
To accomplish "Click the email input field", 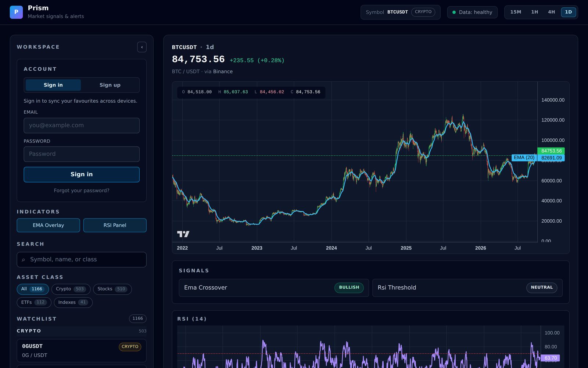I will pyautogui.click(x=82, y=125).
